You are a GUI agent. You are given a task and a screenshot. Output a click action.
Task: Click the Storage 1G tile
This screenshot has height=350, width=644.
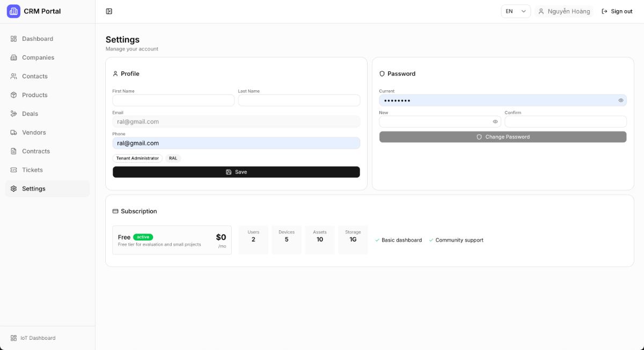(353, 240)
